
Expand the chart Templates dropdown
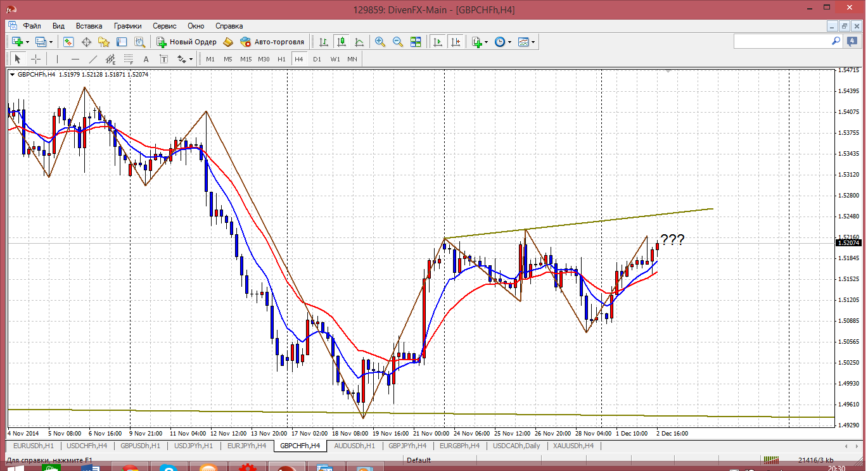click(533, 42)
